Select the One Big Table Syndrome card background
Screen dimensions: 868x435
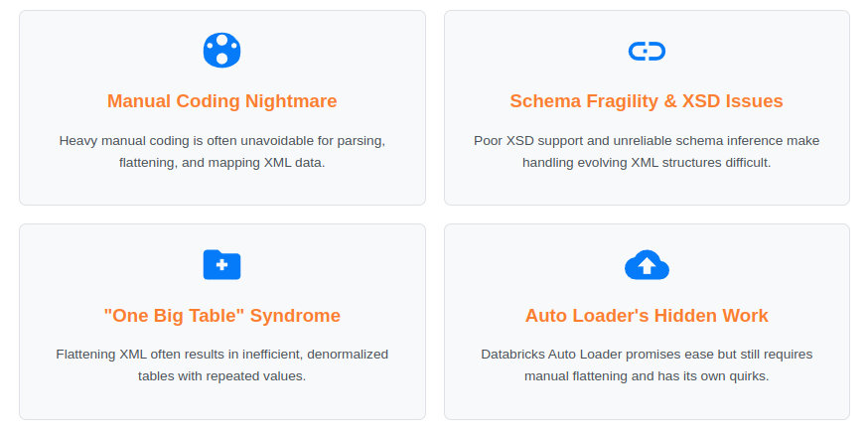click(x=222, y=322)
